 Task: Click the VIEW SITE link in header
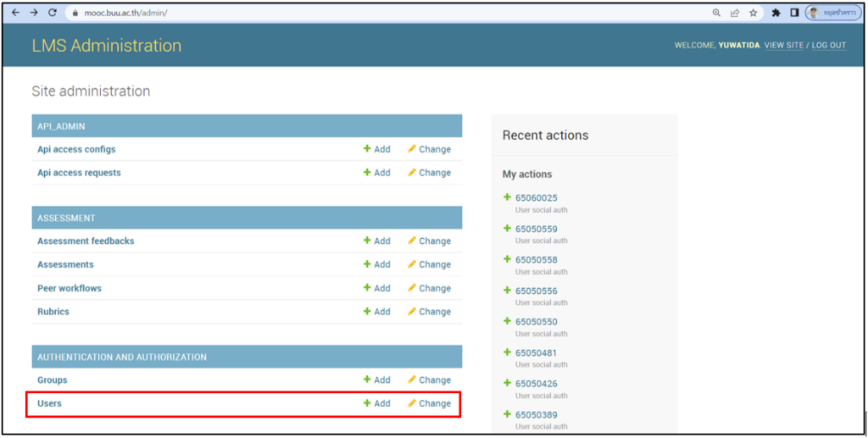783,46
